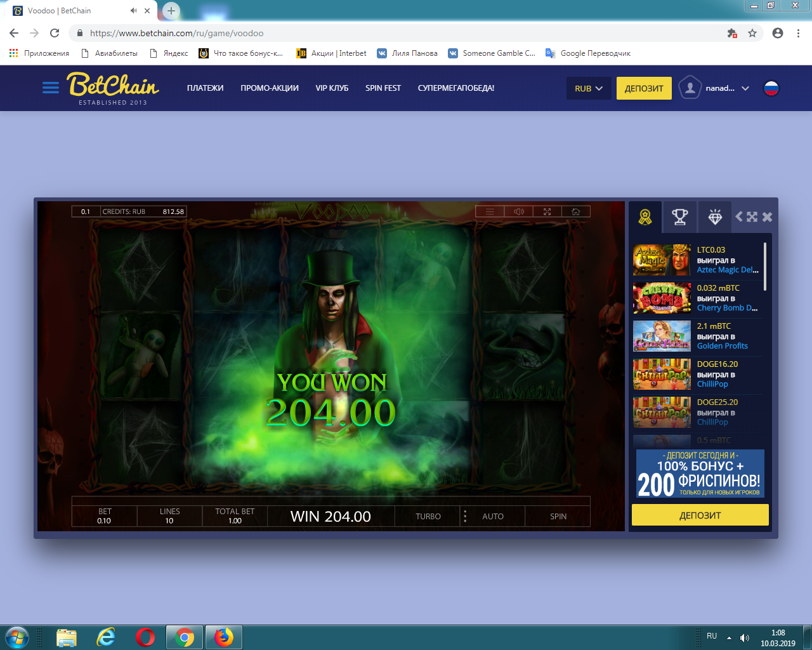Expand the account dropdown chevron
Viewport: 812px width, 650px height.
[745, 88]
